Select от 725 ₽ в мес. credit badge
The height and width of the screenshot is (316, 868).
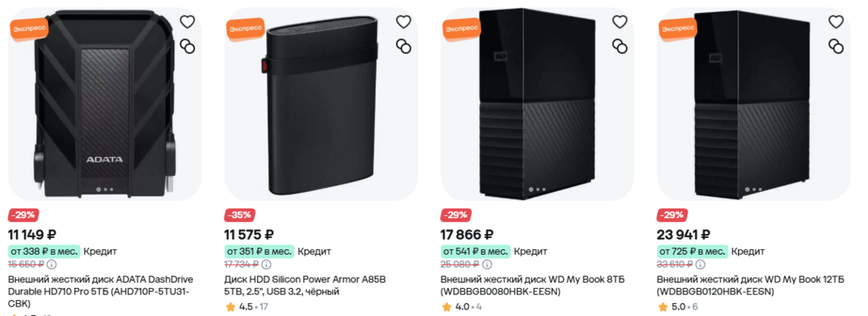[693, 252]
